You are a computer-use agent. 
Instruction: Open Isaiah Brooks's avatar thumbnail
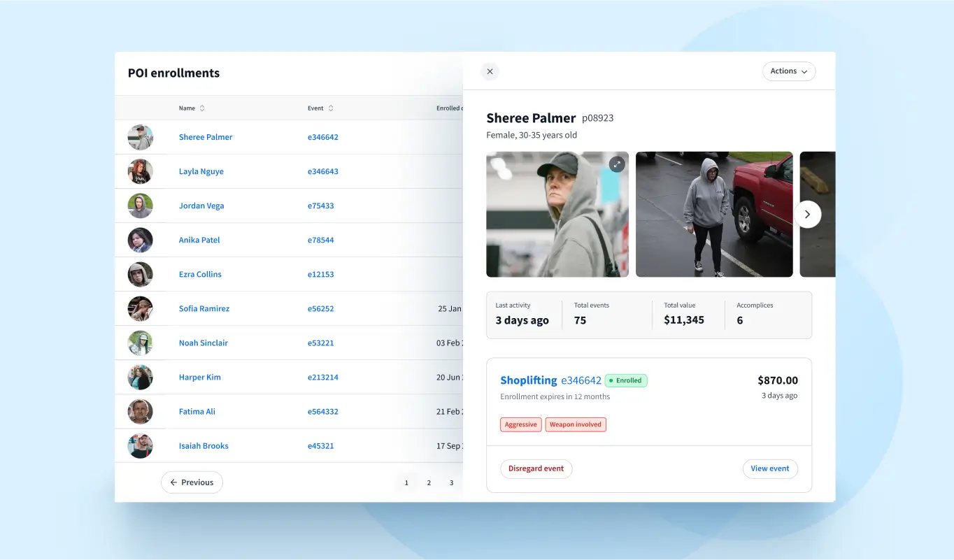click(140, 445)
